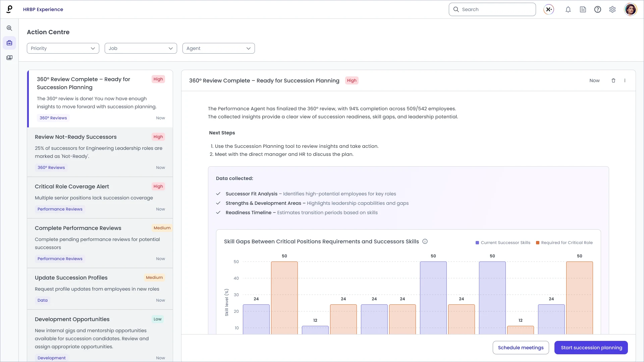The height and width of the screenshot is (362, 644).
Task: Click the app logo in top-left corner
Action: pos(9,9)
